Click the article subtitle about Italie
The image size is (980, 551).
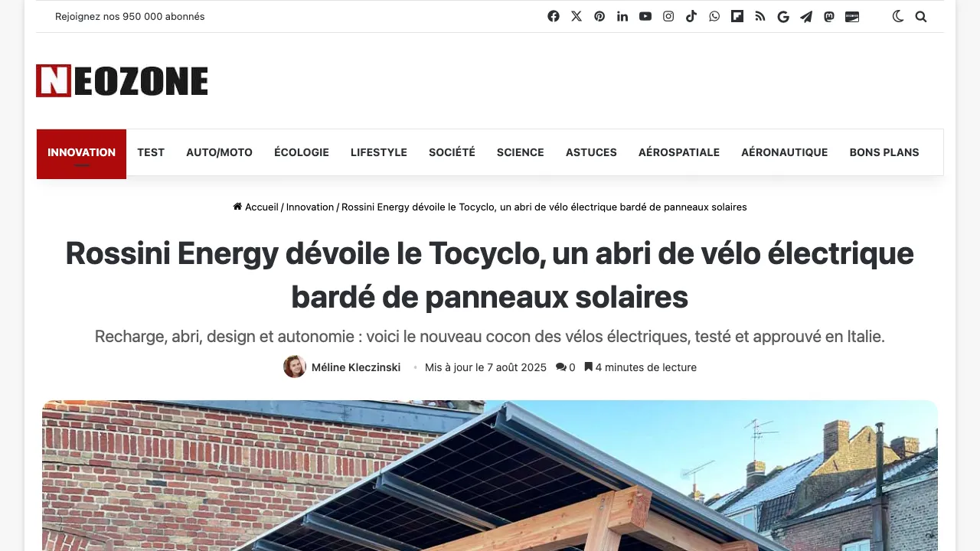tap(490, 336)
